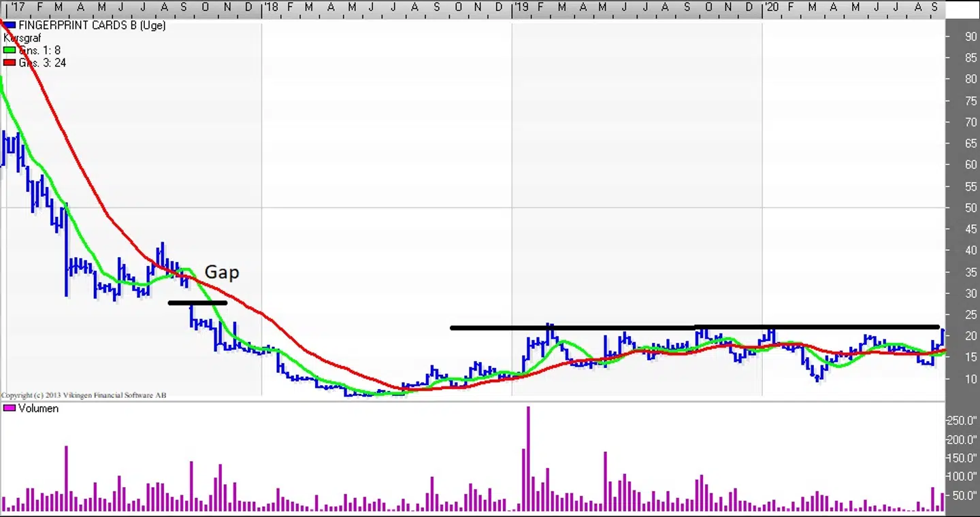Viewport: 980px width, 517px height.
Task: Click the divider between price and volume panels
Action: click(476, 401)
